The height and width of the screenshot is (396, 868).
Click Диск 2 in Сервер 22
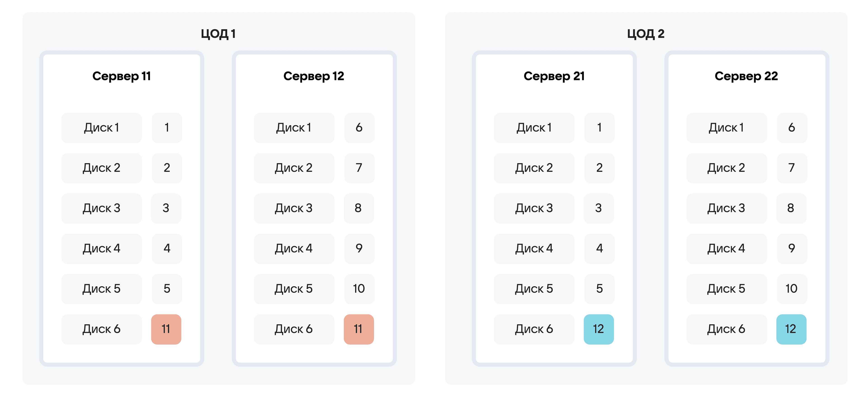pos(727,168)
